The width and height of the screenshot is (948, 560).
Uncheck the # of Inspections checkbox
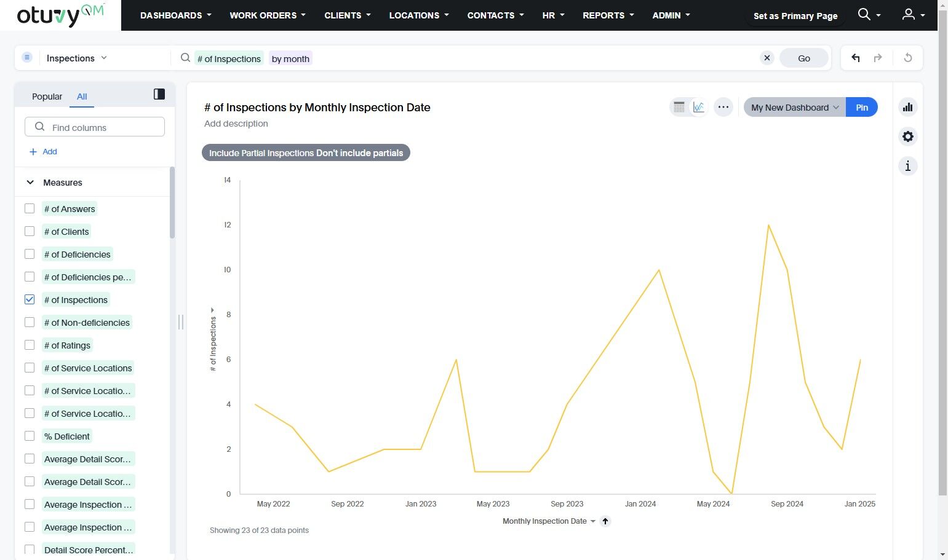(30, 299)
